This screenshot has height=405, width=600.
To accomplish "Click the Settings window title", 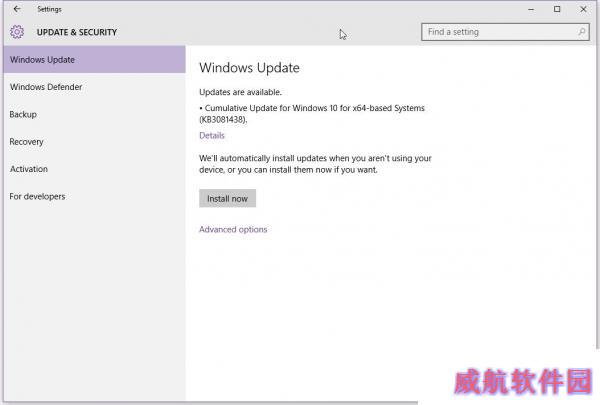I will coord(49,9).
